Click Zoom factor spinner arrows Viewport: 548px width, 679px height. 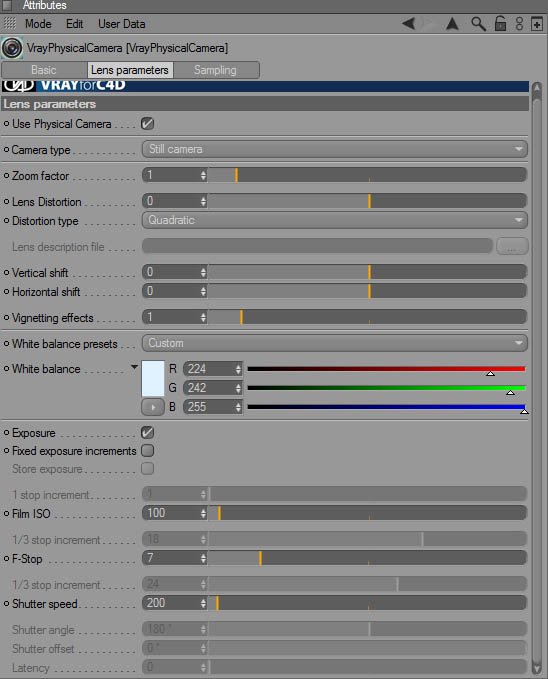click(203, 175)
